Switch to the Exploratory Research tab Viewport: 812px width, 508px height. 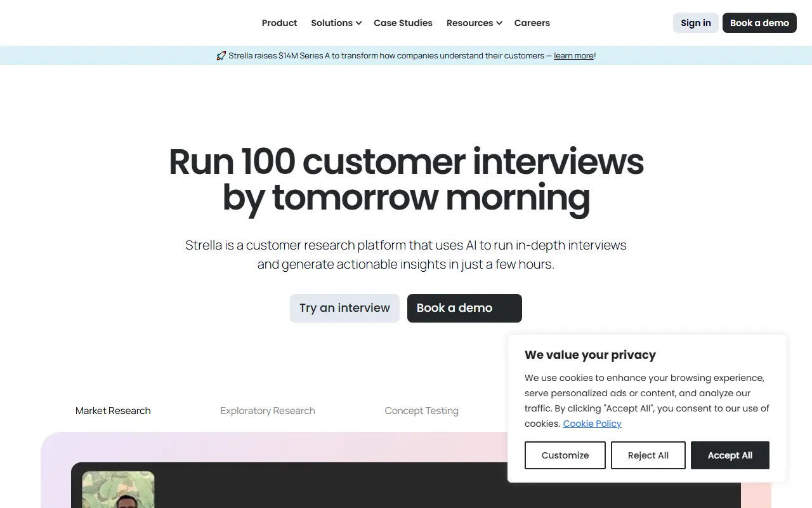(268, 411)
